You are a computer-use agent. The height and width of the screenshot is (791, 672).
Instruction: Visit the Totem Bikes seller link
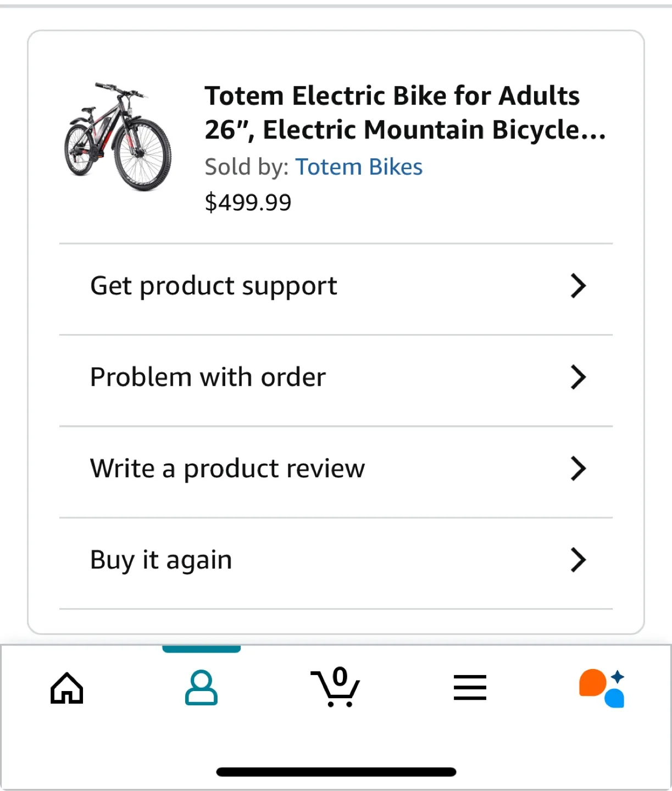click(359, 167)
